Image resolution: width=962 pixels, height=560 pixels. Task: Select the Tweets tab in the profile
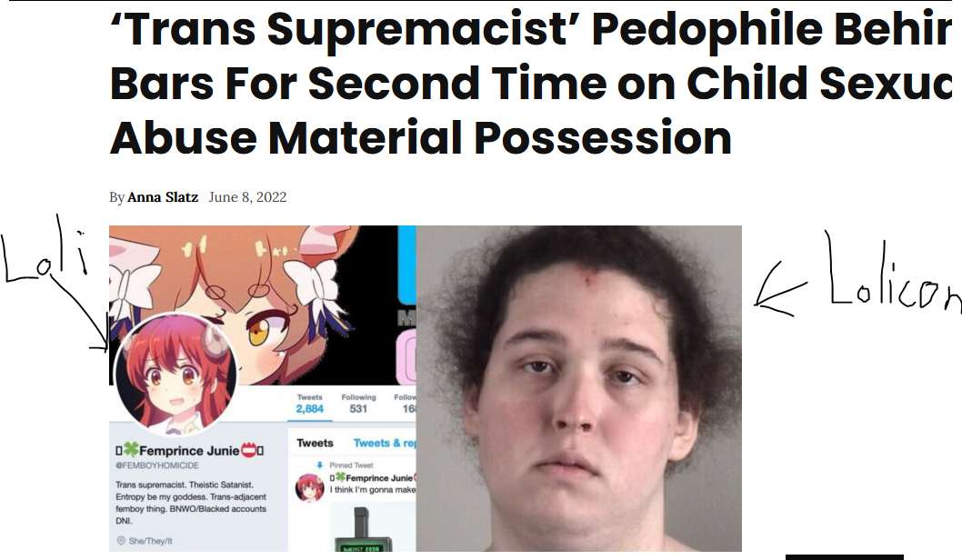(315, 443)
